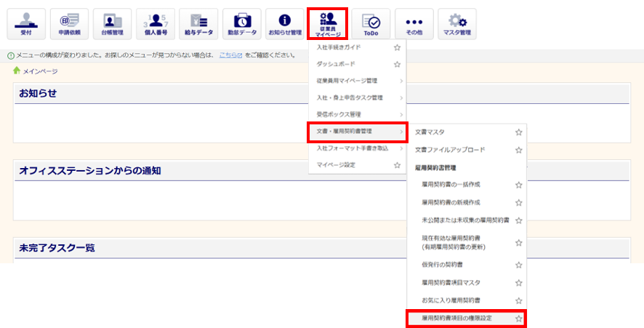Follow the こちら link in notice bar
Viewport: 644px width, 328px height.
click(x=230, y=55)
